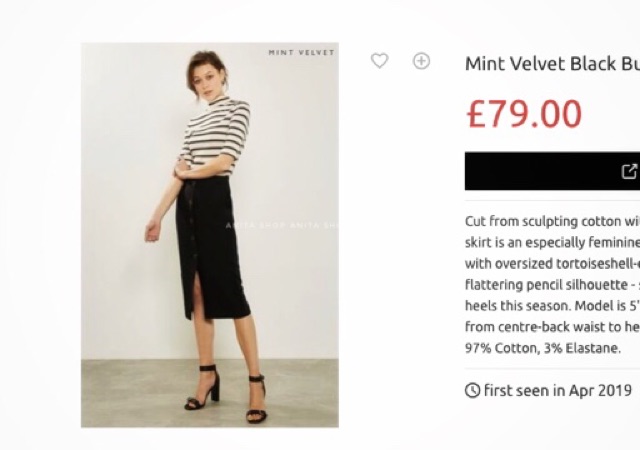Open the black shop button
The width and height of the screenshot is (640, 450).
click(x=552, y=171)
